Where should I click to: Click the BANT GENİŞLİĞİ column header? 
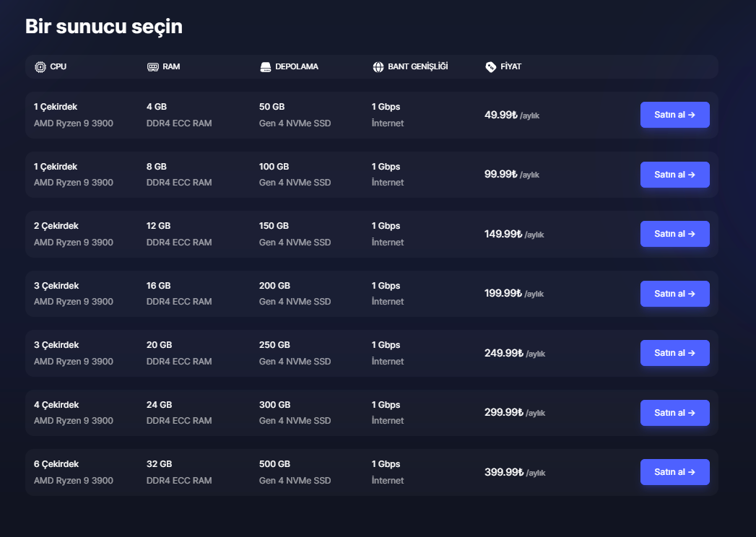tap(417, 66)
